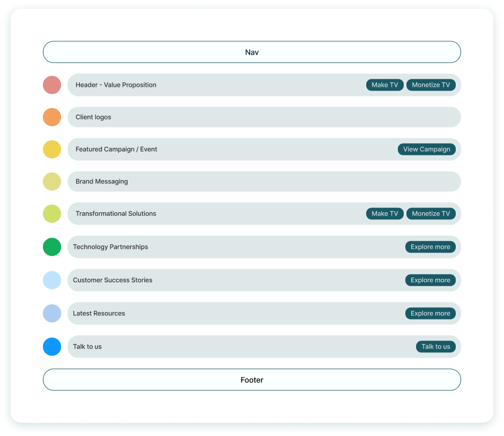
Task: Click Make TV in the Transformational Solutions row
Action: (x=384, y=213)
